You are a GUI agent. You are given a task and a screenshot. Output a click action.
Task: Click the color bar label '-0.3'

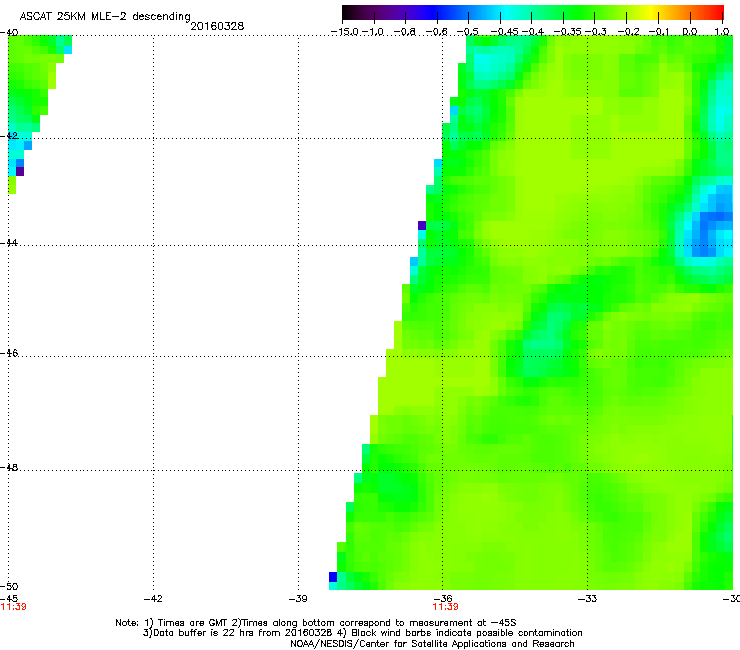(x=596, y=32)
